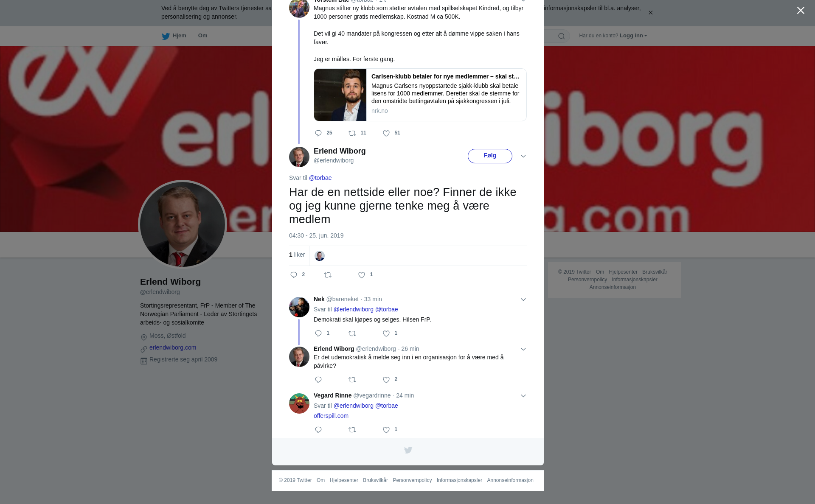The height and width of the screenshot is (504, 815).
Task: Expand the menu on Nek's reply
Action: tap(523, 300)
